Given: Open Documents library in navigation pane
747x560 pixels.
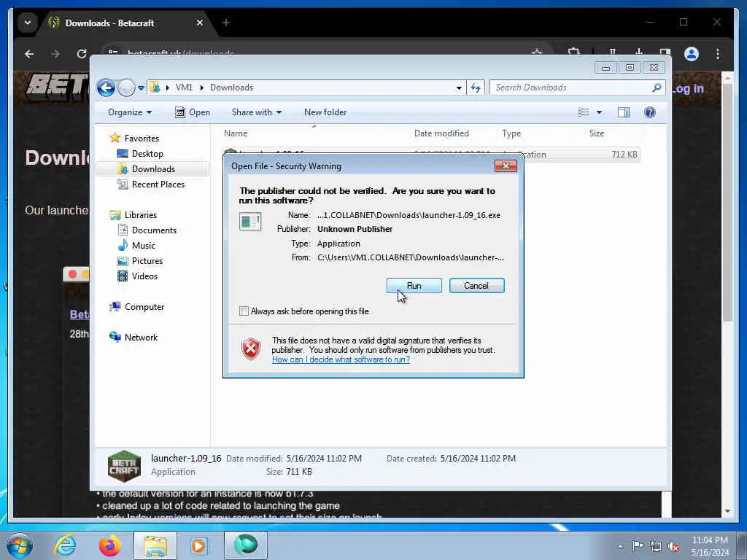Looking at the screenshot, I should click(x=154, y=230).
